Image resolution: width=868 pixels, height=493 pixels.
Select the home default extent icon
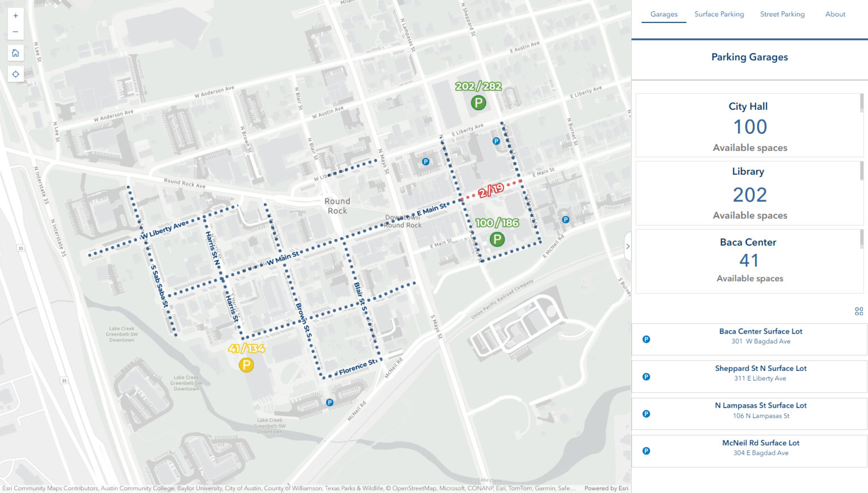click(x=15, y=53)
